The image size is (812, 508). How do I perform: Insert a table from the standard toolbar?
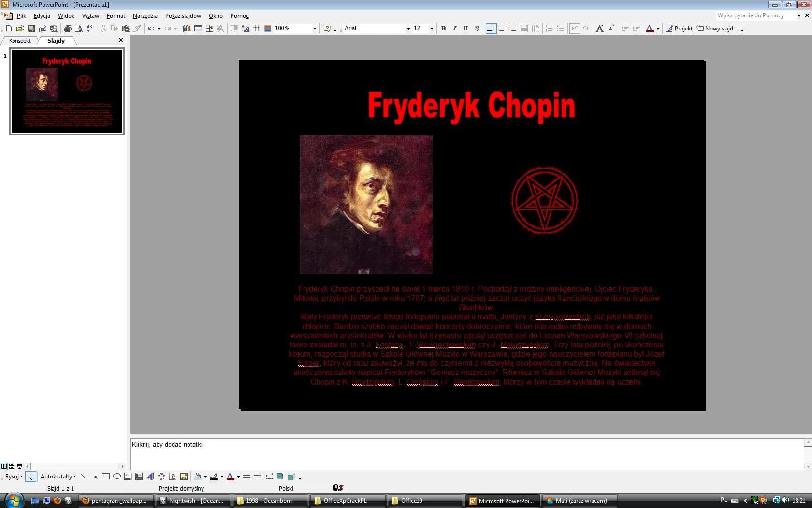pyautogui.click(x=198, y=29)
